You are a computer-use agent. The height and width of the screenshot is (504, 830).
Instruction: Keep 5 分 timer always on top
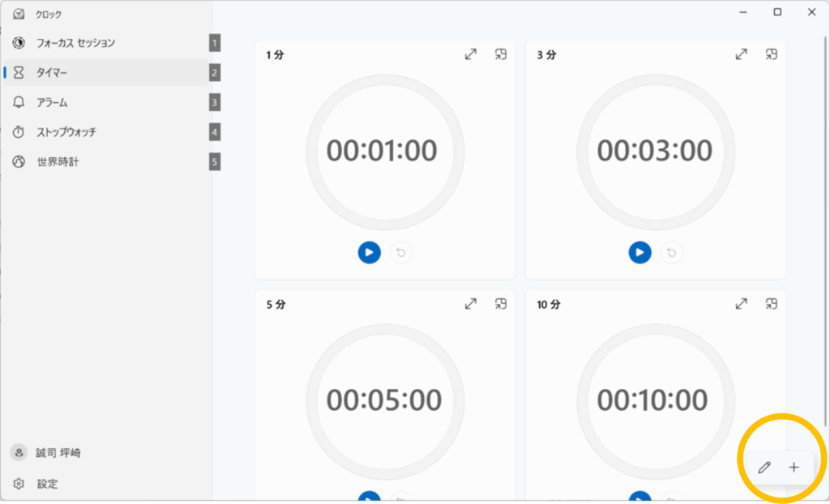point(501,304)
